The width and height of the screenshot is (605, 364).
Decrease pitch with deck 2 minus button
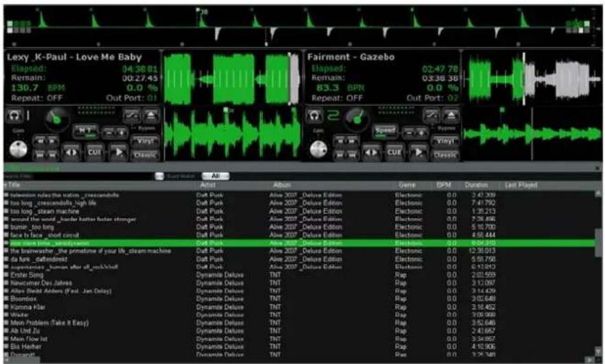tap(409, 133)
